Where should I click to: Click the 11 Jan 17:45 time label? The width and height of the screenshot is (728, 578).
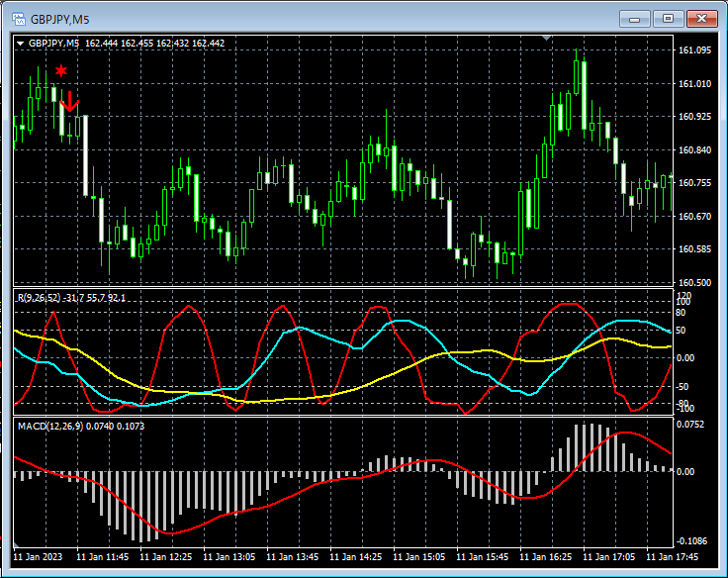672,557
